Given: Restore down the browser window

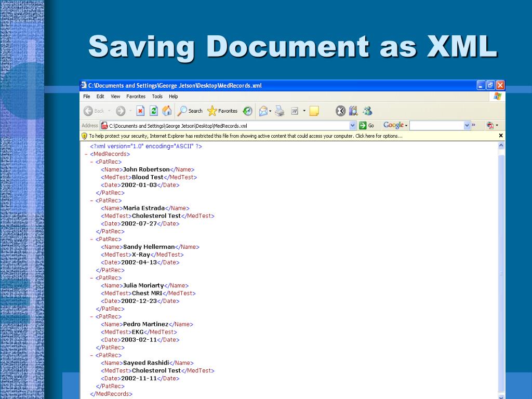Looking at the screenshot, I should (490, 85).
